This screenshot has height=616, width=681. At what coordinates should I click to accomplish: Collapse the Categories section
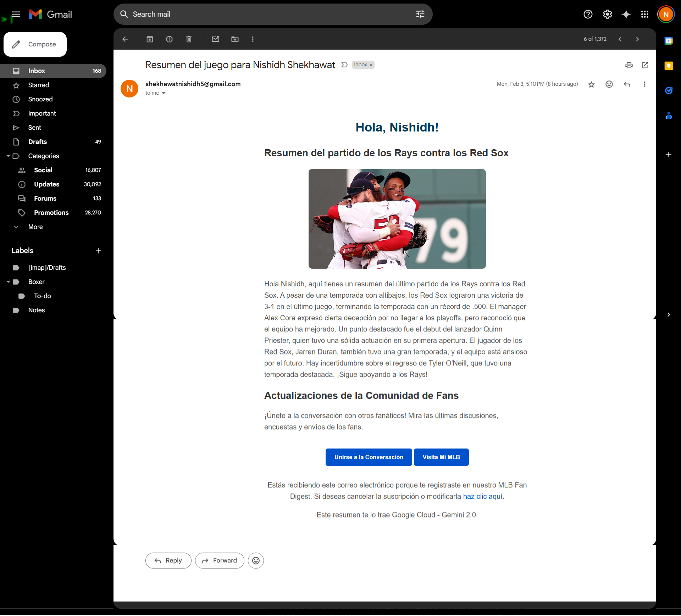(8, 156)
